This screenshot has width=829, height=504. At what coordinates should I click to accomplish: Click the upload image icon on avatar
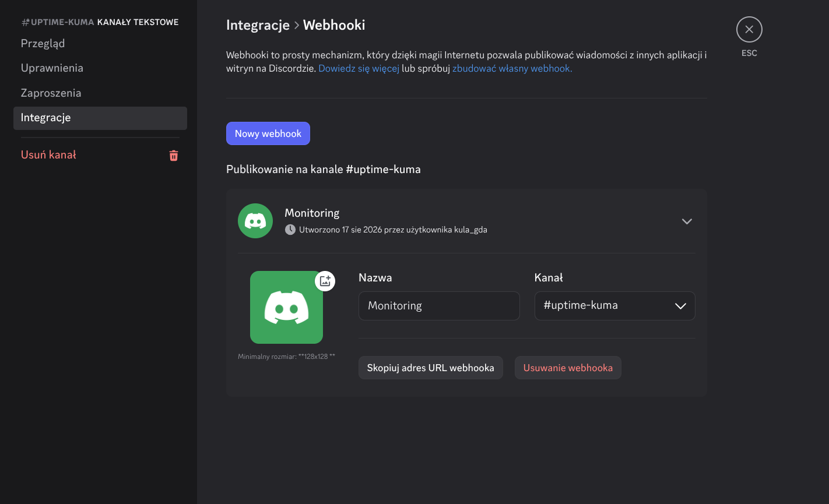pos(325,281)
